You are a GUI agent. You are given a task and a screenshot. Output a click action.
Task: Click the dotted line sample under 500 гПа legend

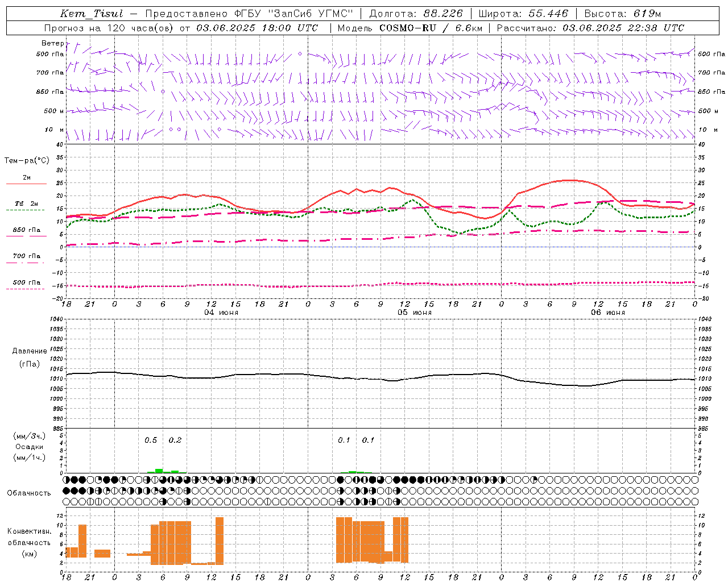(x=26, y=289)
